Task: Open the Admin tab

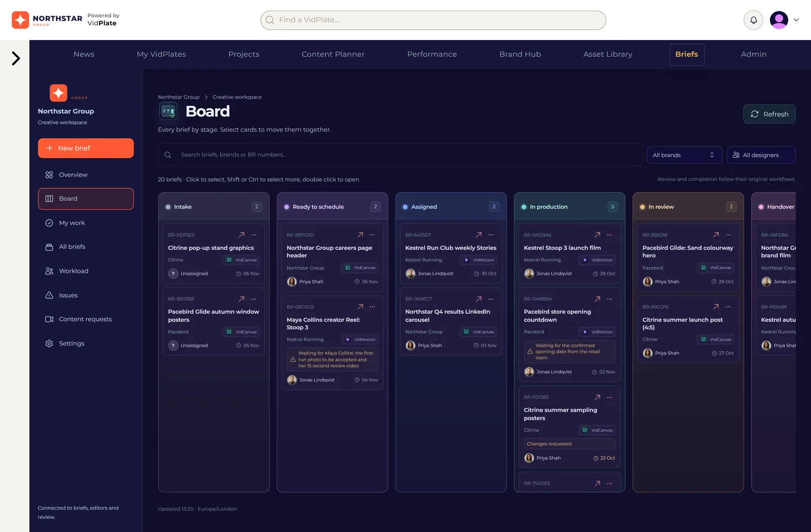Action: (753, 54)
